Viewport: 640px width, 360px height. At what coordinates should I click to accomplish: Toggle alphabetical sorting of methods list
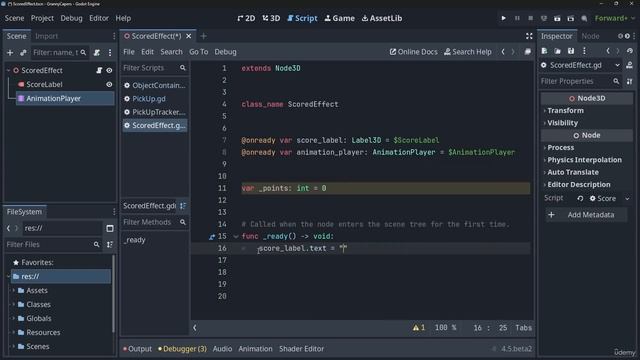coord(183,206)
